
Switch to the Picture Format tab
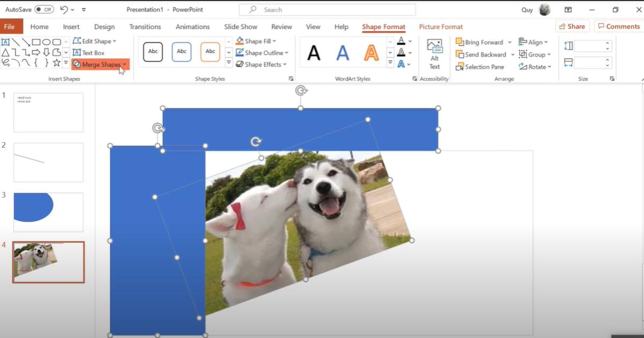[x=441, y=27]
